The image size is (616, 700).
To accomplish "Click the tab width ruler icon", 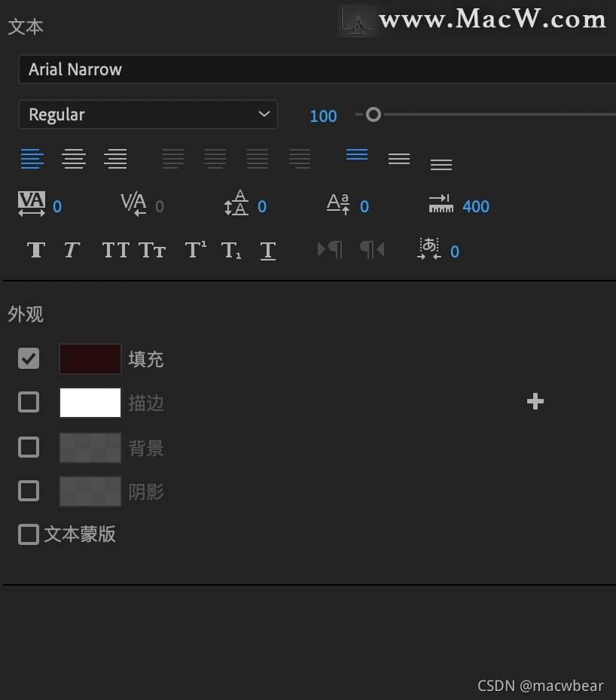I will pos(441,203).
